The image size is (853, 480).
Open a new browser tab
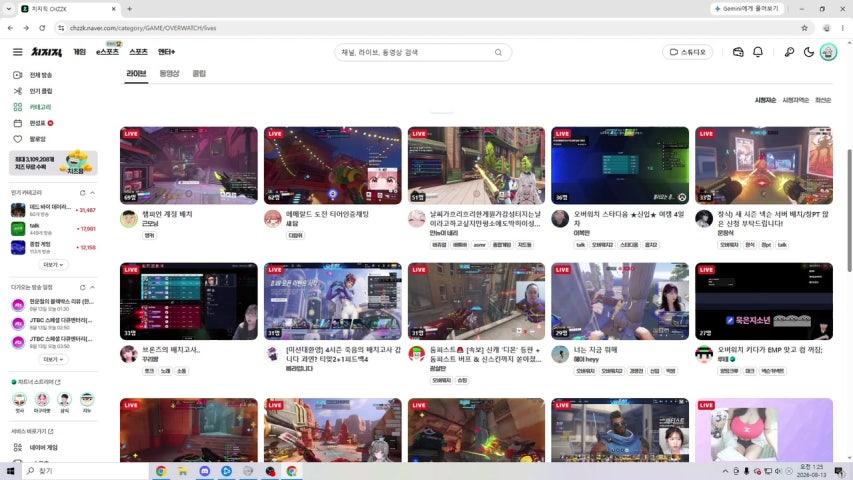tap(129, 9)
